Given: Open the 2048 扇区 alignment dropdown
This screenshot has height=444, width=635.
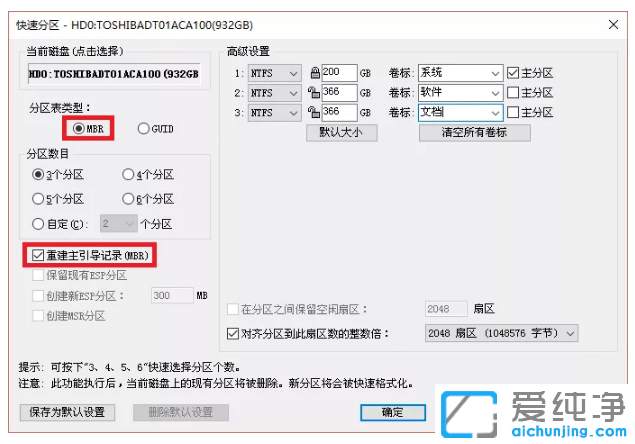Looking at the screenshot, I should tap(570, 333).
